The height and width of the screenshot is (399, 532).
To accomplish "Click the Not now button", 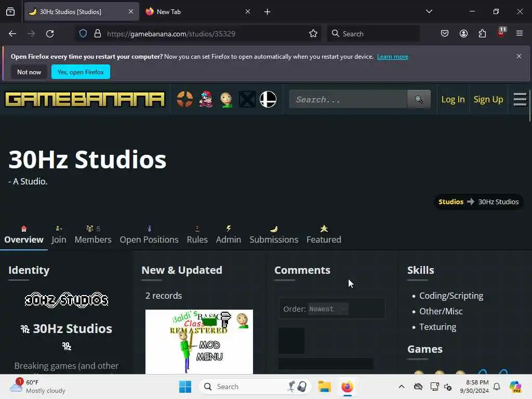I will tap(29, 72).
